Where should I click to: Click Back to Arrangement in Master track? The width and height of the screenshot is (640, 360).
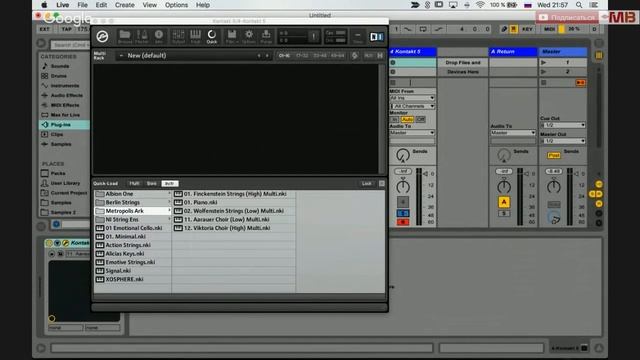pos(580,83)
